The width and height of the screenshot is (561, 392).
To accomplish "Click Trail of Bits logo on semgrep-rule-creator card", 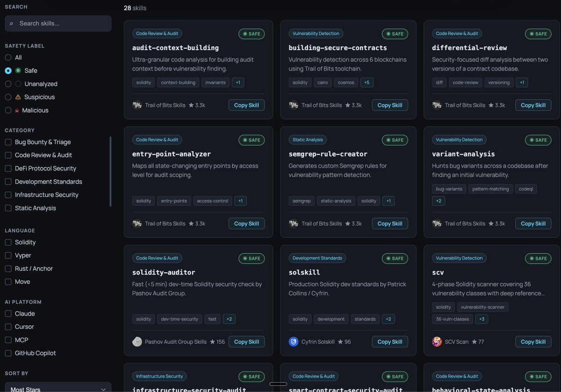I will click(294, 223).
